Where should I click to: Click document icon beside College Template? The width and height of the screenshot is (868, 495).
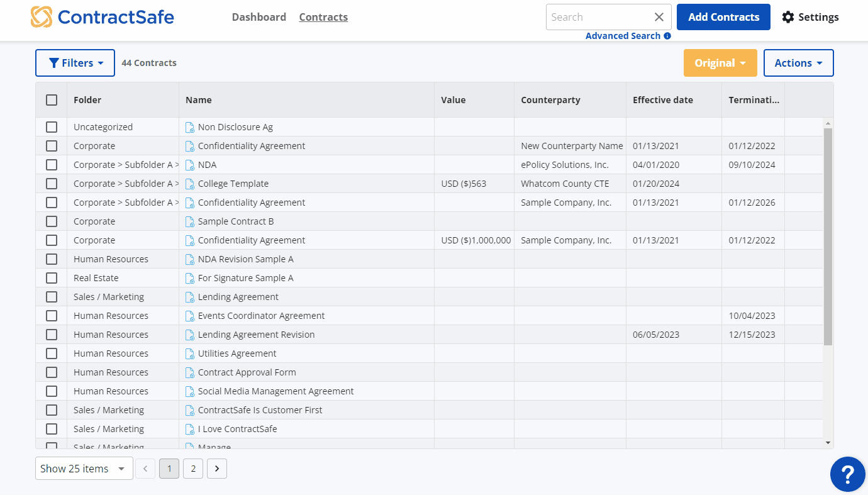190,184
